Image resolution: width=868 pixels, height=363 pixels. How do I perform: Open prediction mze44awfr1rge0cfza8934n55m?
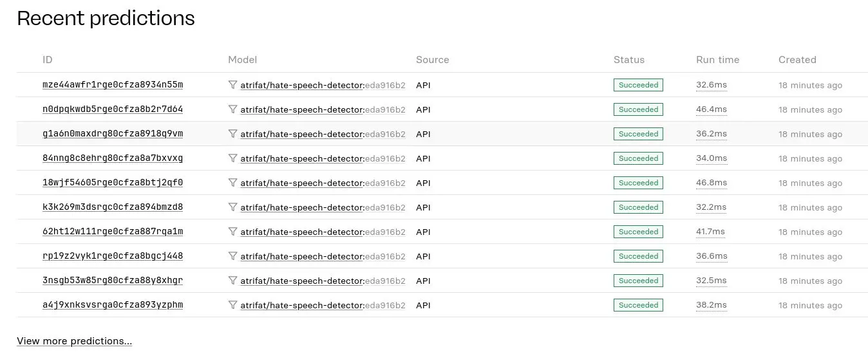[113, 85]
